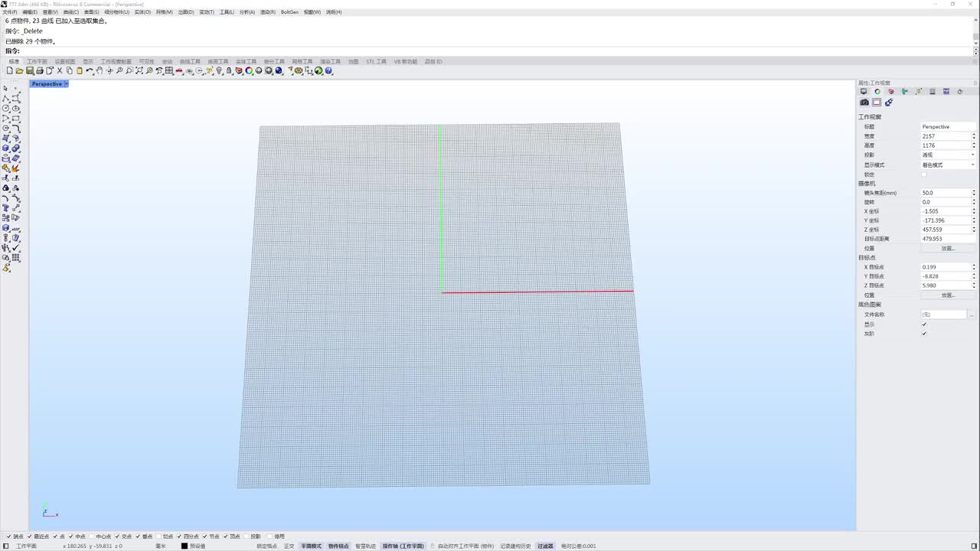Enable the 锁定 checkbox in properties

(x=923, y=174)
